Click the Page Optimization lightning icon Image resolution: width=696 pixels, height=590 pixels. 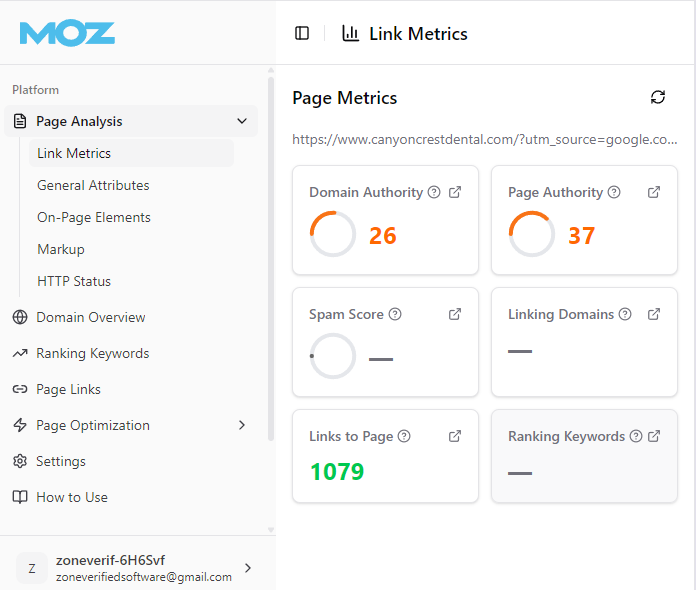(x=20, y=425)
